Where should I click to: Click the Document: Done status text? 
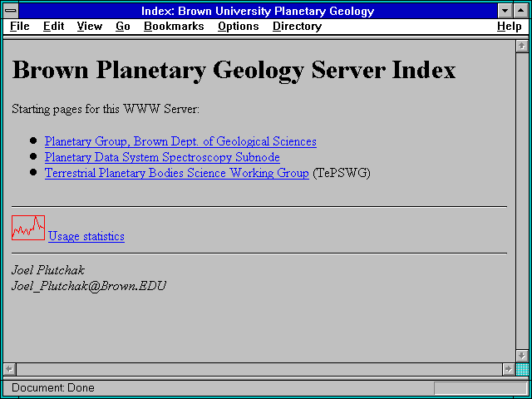click(x=53, y=388)
